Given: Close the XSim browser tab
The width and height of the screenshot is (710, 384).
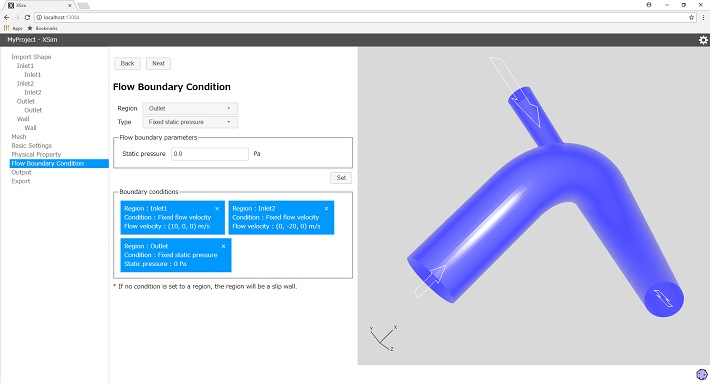Looking at the screenshot, I should pyautogui.click(x=70, y=5).
